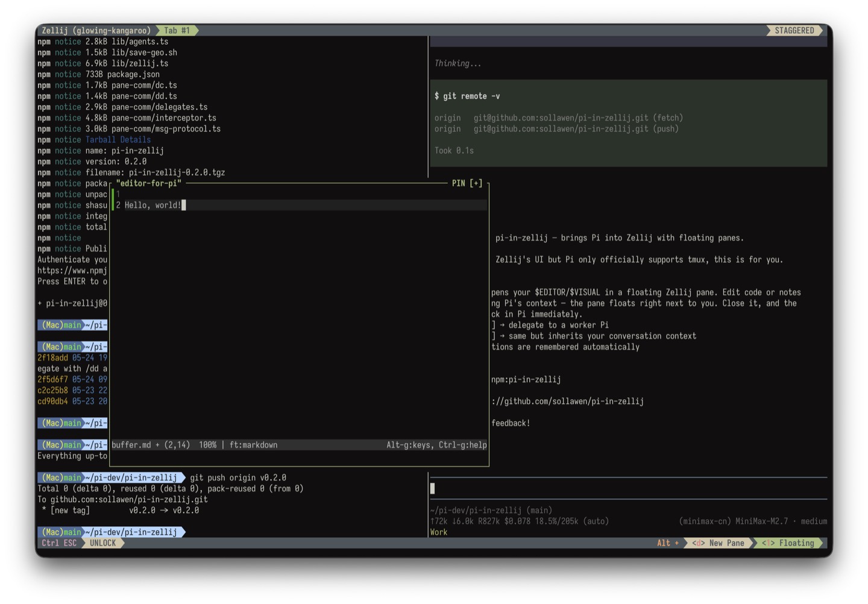Click "delegate to a worker Pi" text
868x604 pixels.
click(x=559, y=325)
